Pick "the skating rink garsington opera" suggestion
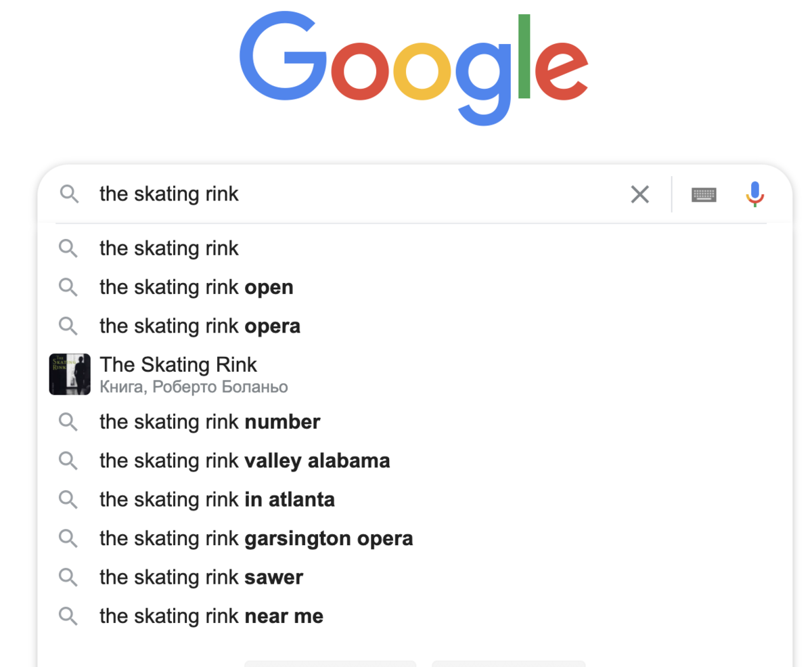Viewport: 812px width, 667px height. tap(256, 538)
